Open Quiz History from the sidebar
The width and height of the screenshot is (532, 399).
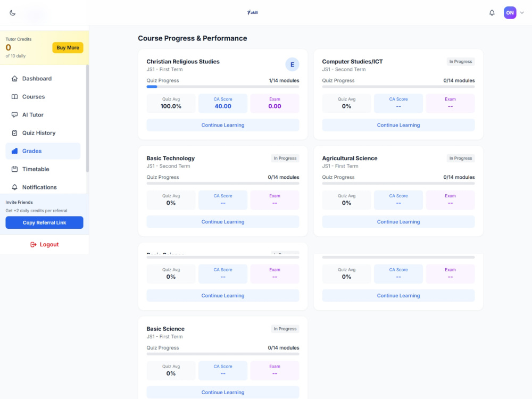click(x=43, y=133)
